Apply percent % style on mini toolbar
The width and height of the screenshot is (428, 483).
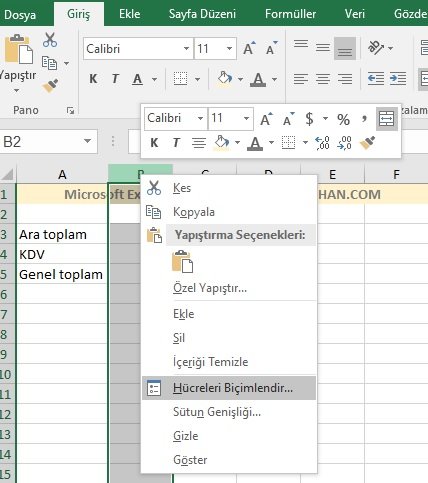(343, 119)
